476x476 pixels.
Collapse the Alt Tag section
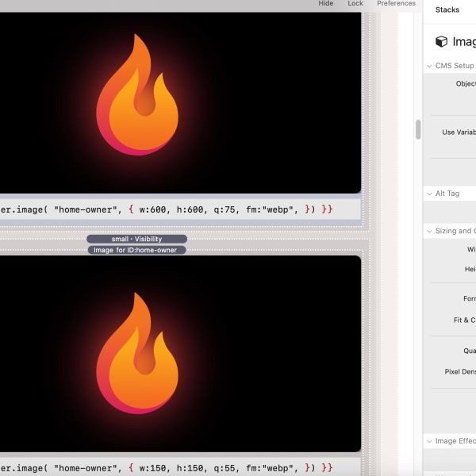tap(429, 194)
